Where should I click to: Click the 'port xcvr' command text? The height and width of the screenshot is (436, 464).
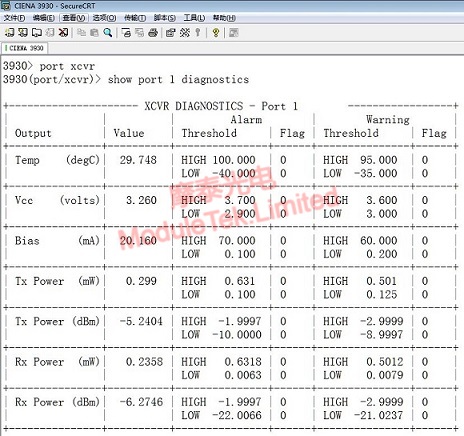pyautogui.click(x=67, y=66)
